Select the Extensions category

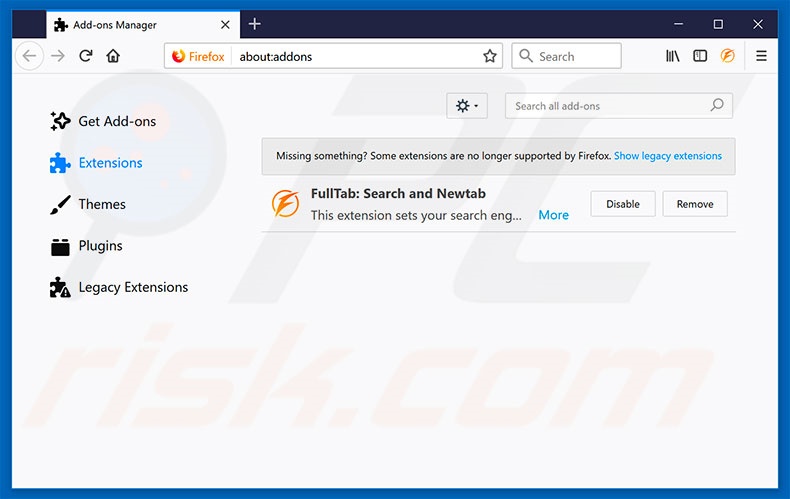pyautogui.click(x=96, y=163)
